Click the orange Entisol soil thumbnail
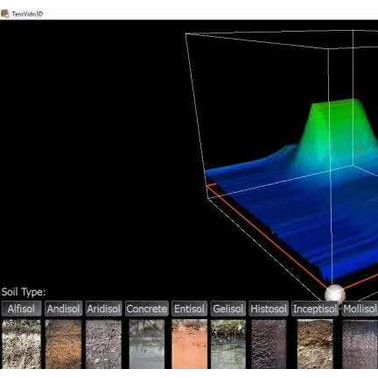 pyautogui.click(x=189, y=344)
